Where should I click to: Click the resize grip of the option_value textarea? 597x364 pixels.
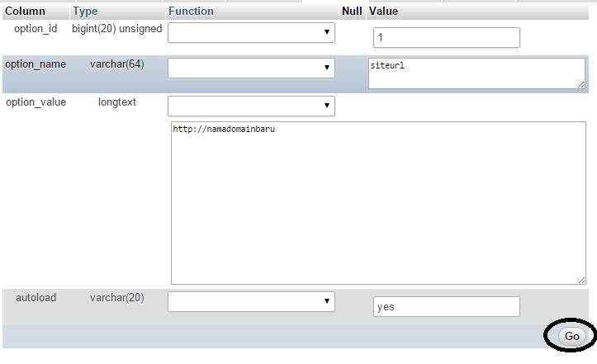click(x=581, y=281)
